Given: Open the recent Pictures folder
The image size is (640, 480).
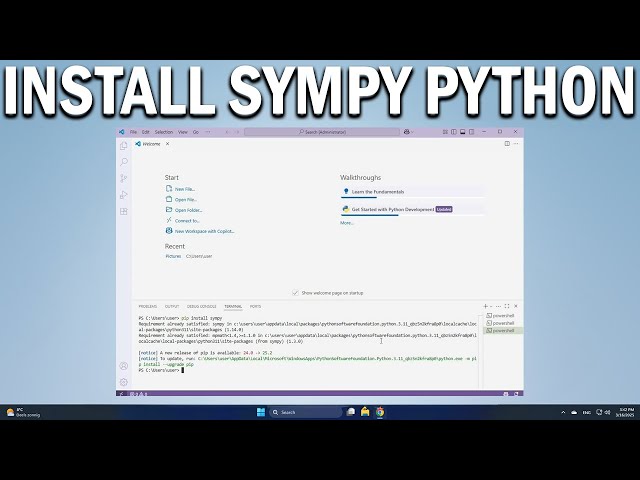Looking at the screenshot, I should pyautogui.click(x=173, y=256).
